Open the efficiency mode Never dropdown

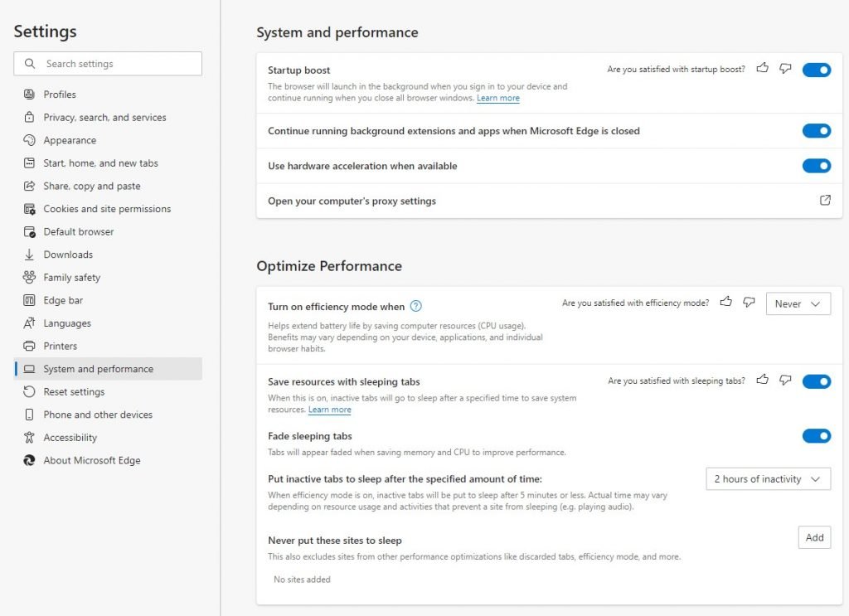(x=798, y=303)
